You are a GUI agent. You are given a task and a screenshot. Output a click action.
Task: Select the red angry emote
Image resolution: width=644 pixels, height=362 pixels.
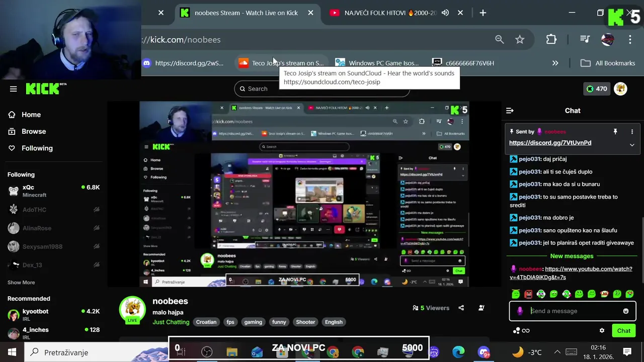pos(528,294)
